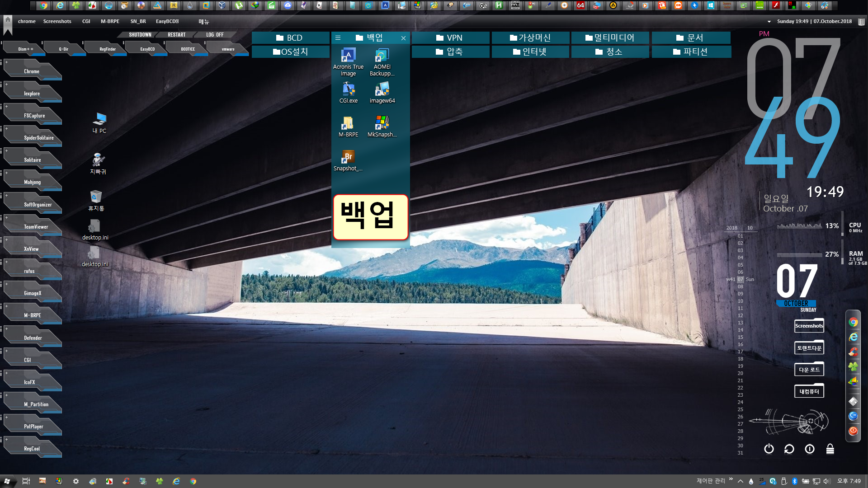Open the Snapshot_ Br icon
Image resolution: width=868 pixels, height=488 pixels.
click(x=348, y=160)
